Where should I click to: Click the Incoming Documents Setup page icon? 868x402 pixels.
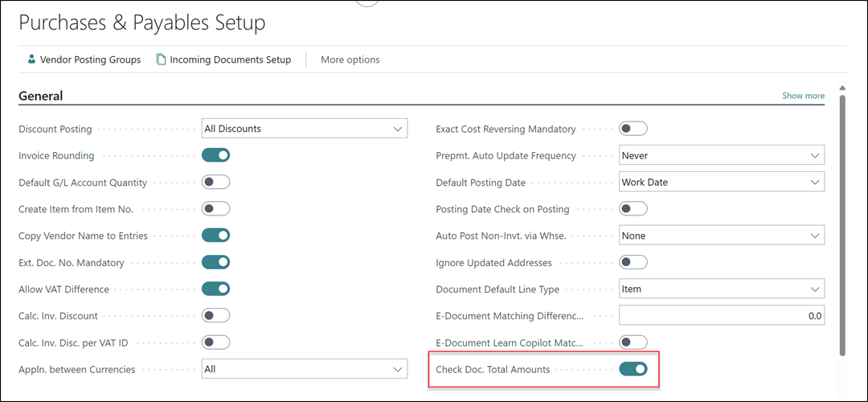162,59
